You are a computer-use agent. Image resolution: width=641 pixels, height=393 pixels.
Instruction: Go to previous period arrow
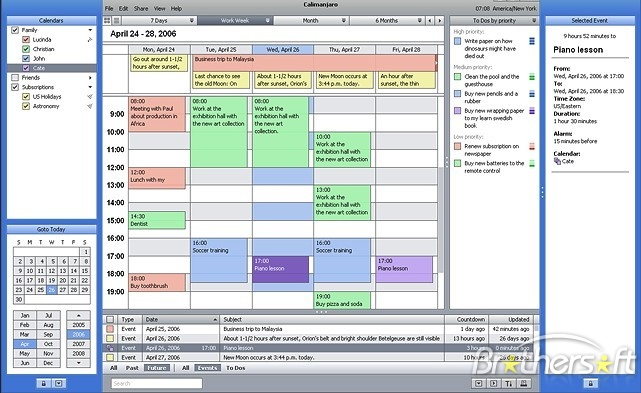click(430, 20)
